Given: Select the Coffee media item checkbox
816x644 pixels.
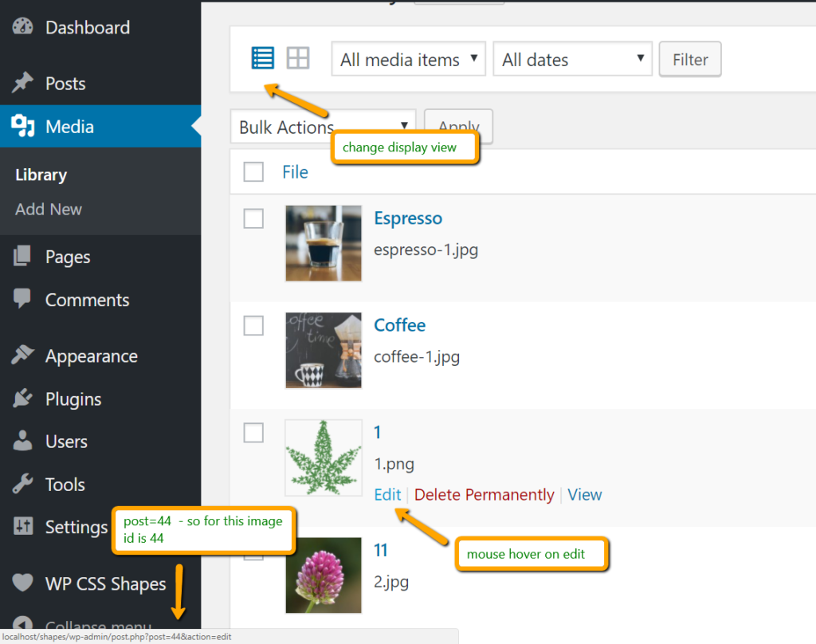Looking at the screenshot, I should tap(253, 325).
